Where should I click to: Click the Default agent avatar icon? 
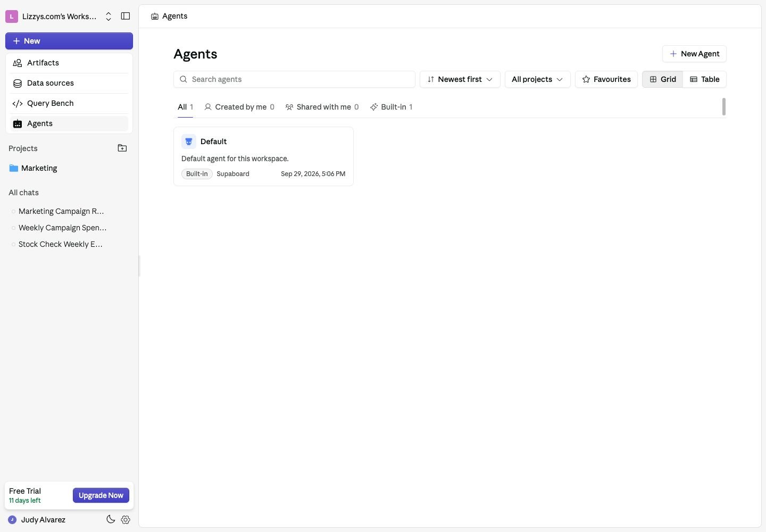click(189, 142)
